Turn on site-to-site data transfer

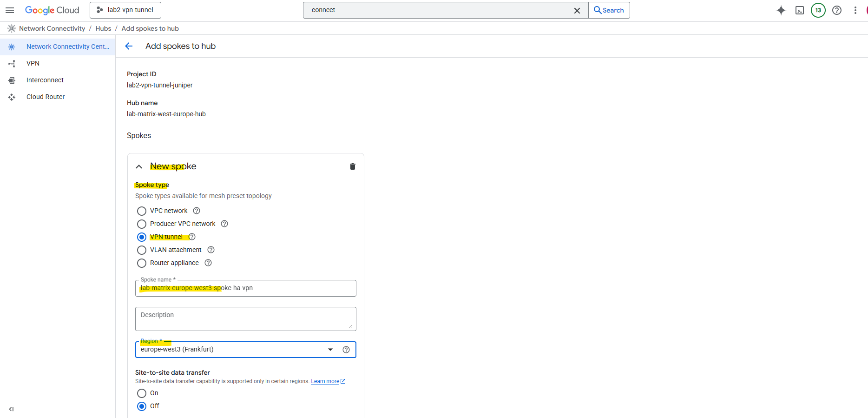[142, 393]
